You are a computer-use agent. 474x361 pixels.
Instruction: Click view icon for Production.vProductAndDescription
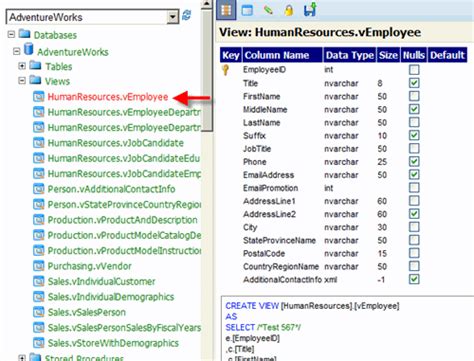coord(39,220)
